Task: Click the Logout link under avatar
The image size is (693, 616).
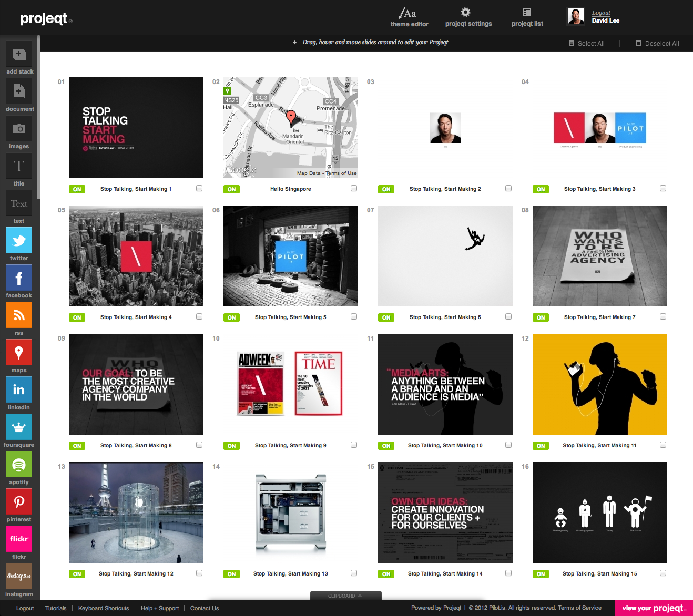Action: point(601,13)
